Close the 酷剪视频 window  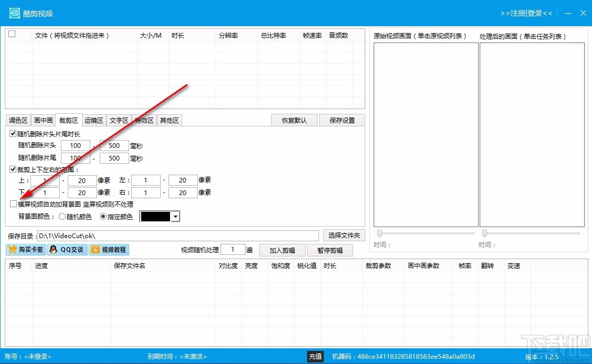coord(583,13)
